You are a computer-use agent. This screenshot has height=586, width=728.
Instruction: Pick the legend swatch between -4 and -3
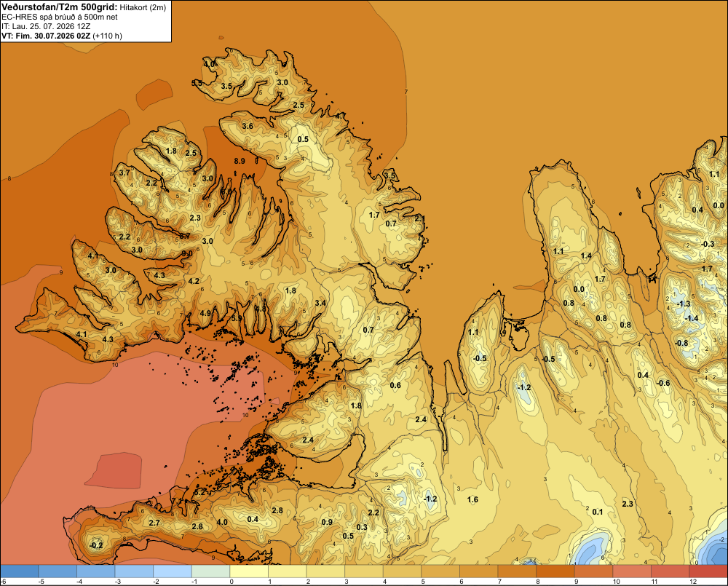[96, 571]
